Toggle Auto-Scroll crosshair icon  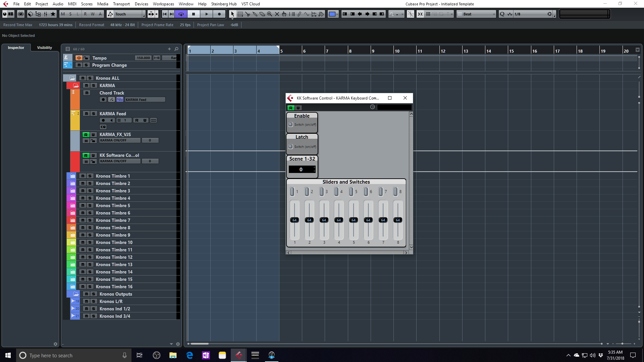411,14
